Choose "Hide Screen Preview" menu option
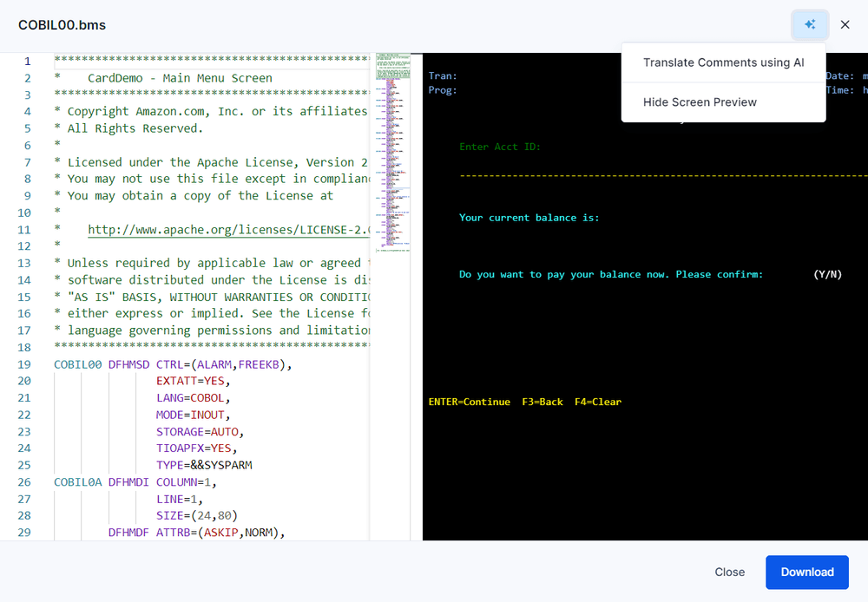This screenshot has width=868, height=602. 699,101
